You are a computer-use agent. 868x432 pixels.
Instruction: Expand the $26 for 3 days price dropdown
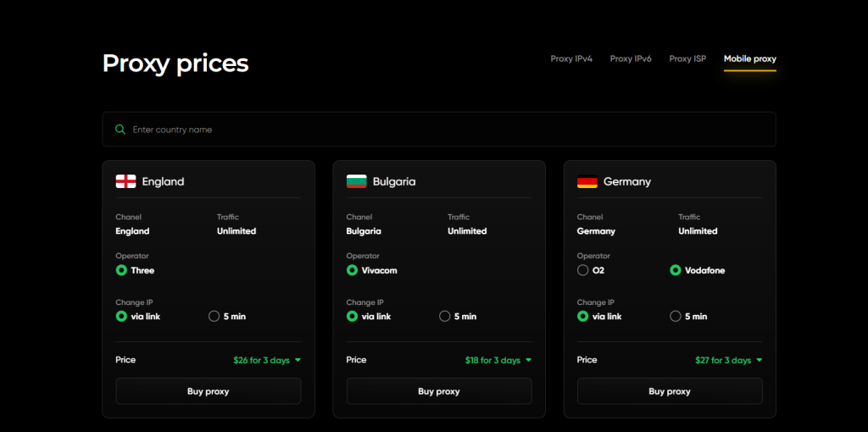click(x=267, y=360)
